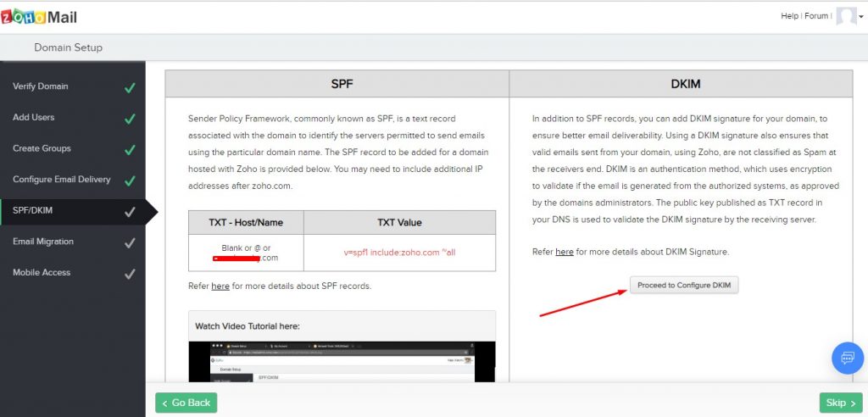This screenshot has width=868, height=417.
Task: Click the Skip button
Action: click(x=840, y=403)
